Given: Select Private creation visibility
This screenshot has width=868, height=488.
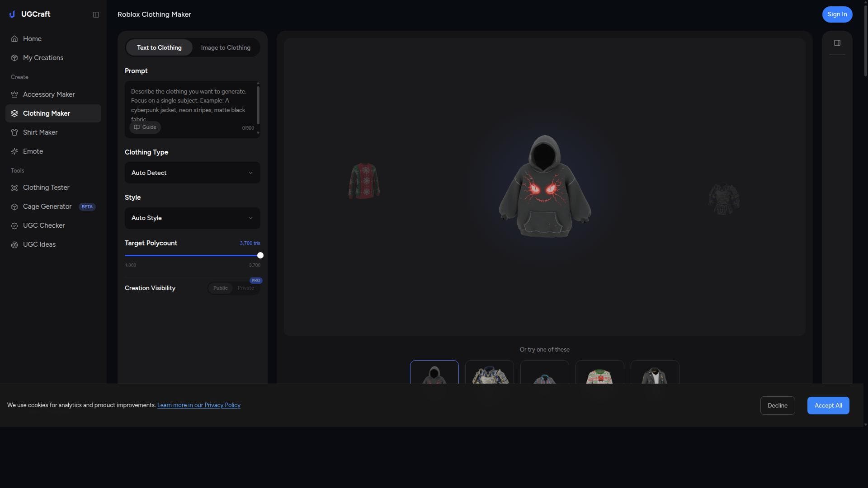Looking at the screenshot, I should coord(246,288).
